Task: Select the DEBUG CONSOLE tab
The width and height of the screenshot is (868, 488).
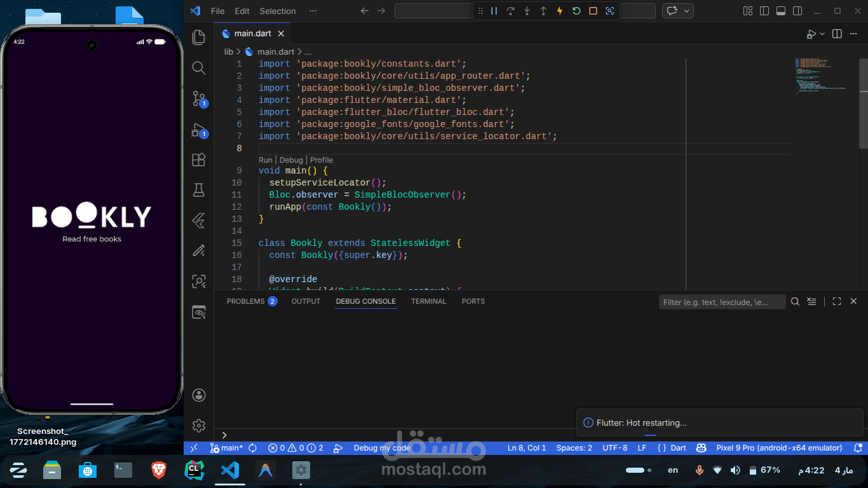Action: 366,301
